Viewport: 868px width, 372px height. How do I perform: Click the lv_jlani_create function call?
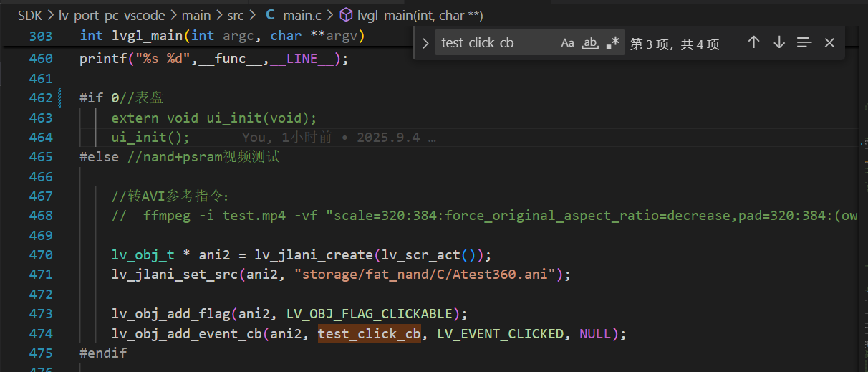click(313, 254)
